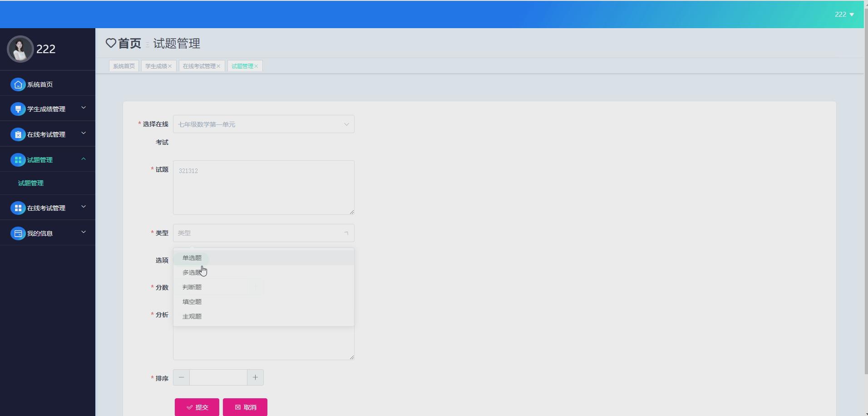Select 多选题 from the type options
Viewport: 868px width, 416px height.
click(192, 272)
